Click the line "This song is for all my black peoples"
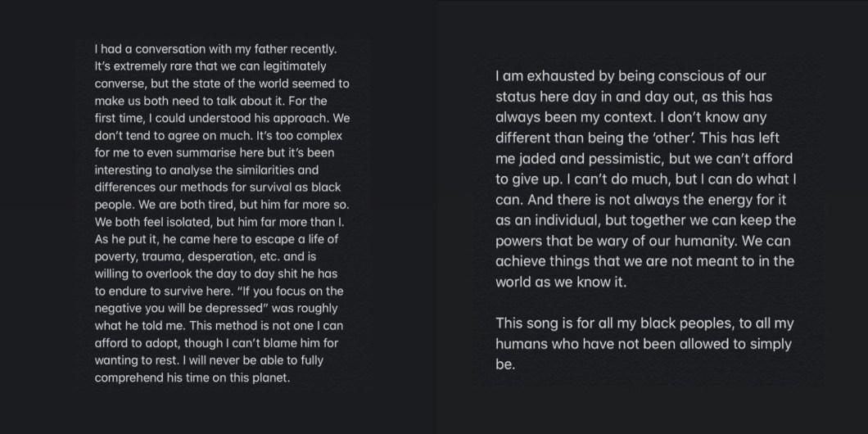The height and width of the screenshot is (434, 868). point(644,323)
